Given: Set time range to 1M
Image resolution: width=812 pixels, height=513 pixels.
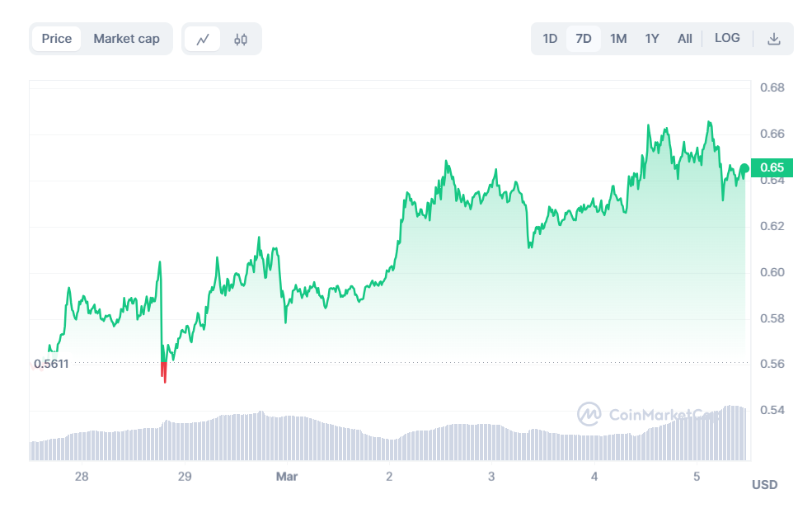Looking at the screenshot, I should tap(618, 39).
